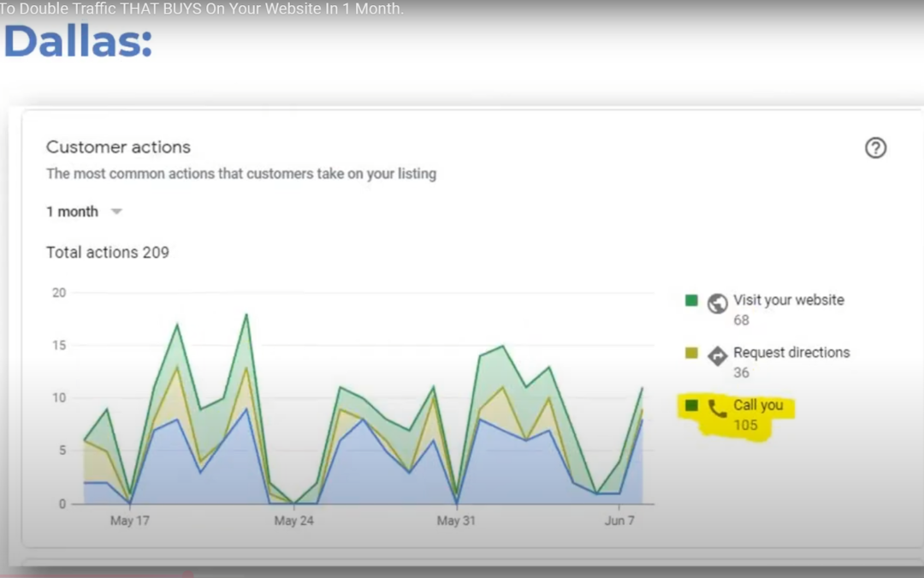Click the green square legend marker for website visits

point(690,301)
